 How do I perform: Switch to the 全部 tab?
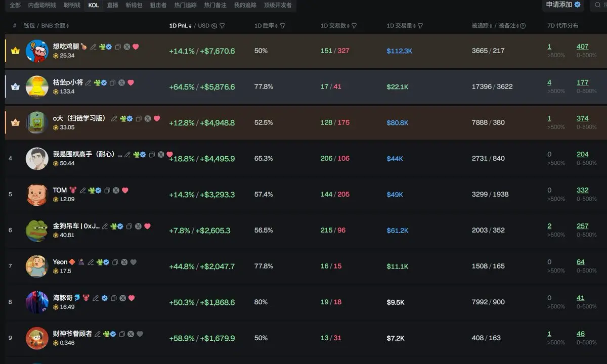15,5
